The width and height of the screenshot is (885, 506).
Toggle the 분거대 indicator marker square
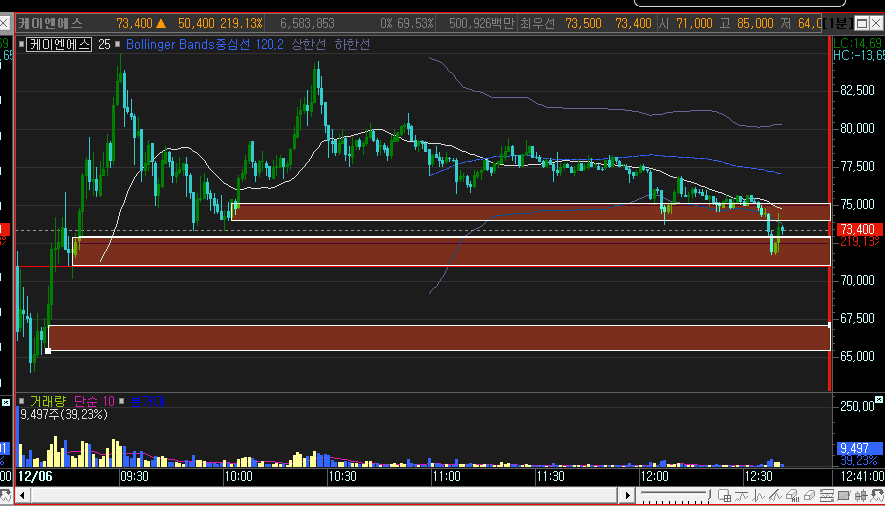[x=121, y=401]
